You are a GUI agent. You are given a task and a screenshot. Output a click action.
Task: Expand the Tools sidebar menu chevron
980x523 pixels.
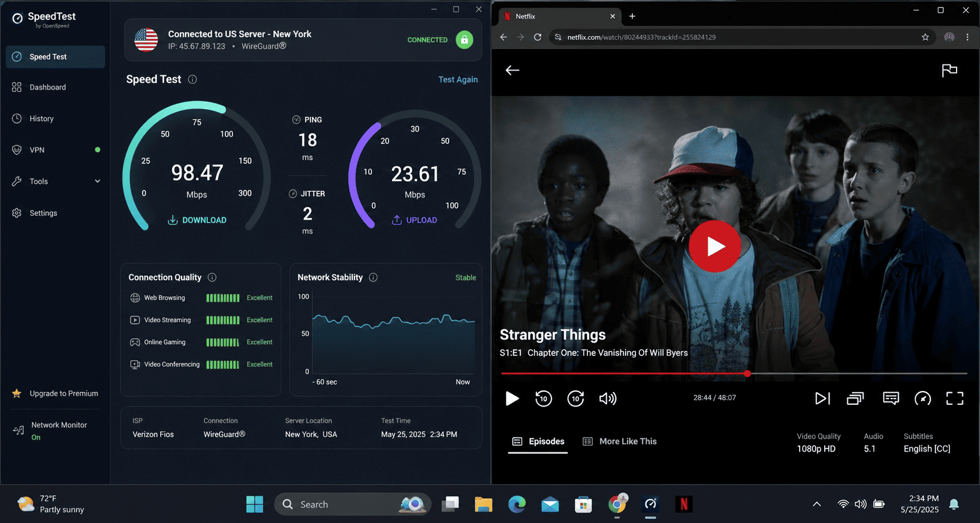(x=98, y=182)
